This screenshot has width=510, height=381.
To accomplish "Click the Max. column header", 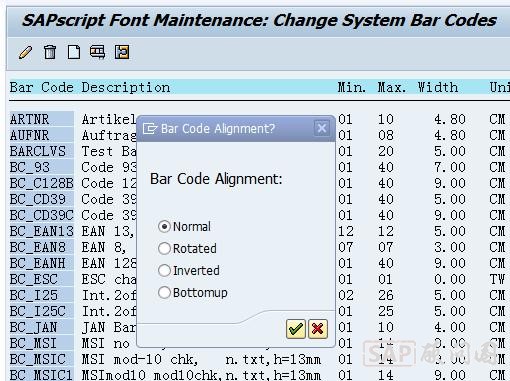I will click(x=392, y=88).
